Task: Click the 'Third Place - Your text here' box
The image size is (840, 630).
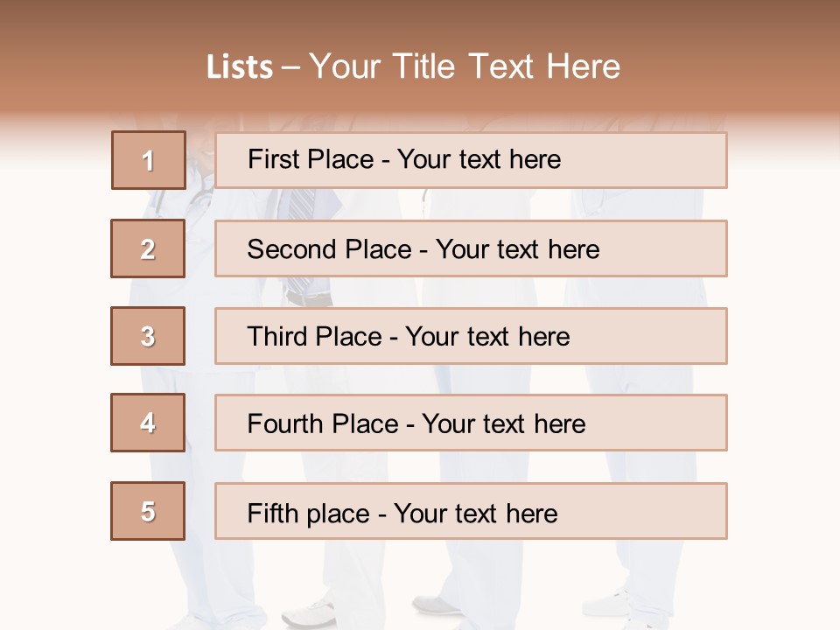Action: point(471,336)
